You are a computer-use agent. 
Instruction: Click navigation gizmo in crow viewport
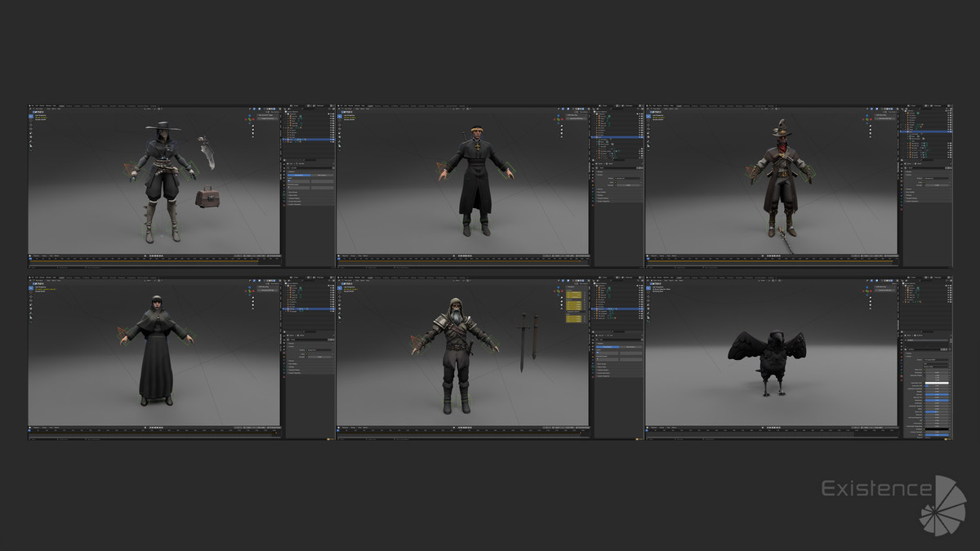click(867, 291)
